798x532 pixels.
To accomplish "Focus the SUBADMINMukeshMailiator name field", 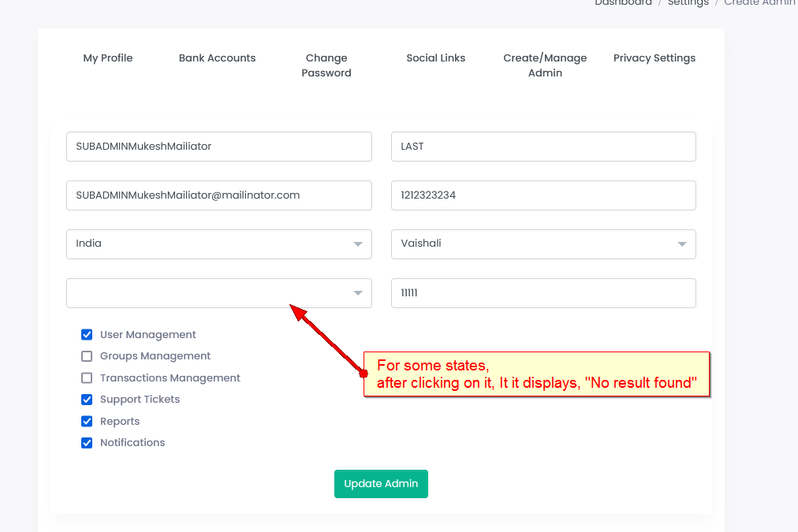I will pyautogui.click(x=218, y=147).
